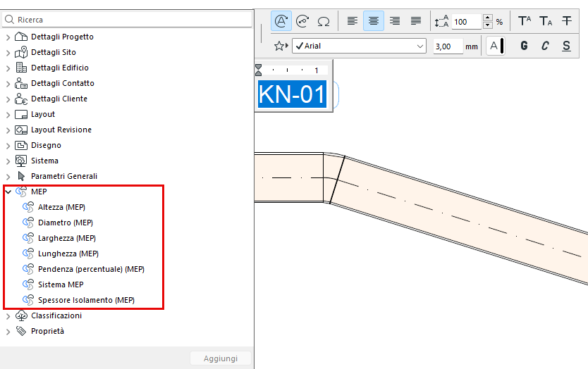Align text left
Image resolution: width=588 pixels, height=369 pixels.
tap(352, 21)
